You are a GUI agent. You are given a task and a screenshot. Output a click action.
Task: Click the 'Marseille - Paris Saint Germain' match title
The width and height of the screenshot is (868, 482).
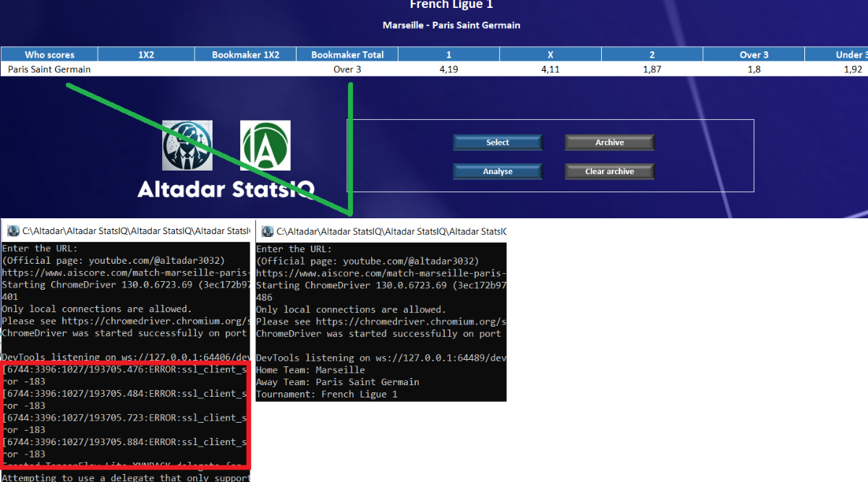[x=451, y=25]
